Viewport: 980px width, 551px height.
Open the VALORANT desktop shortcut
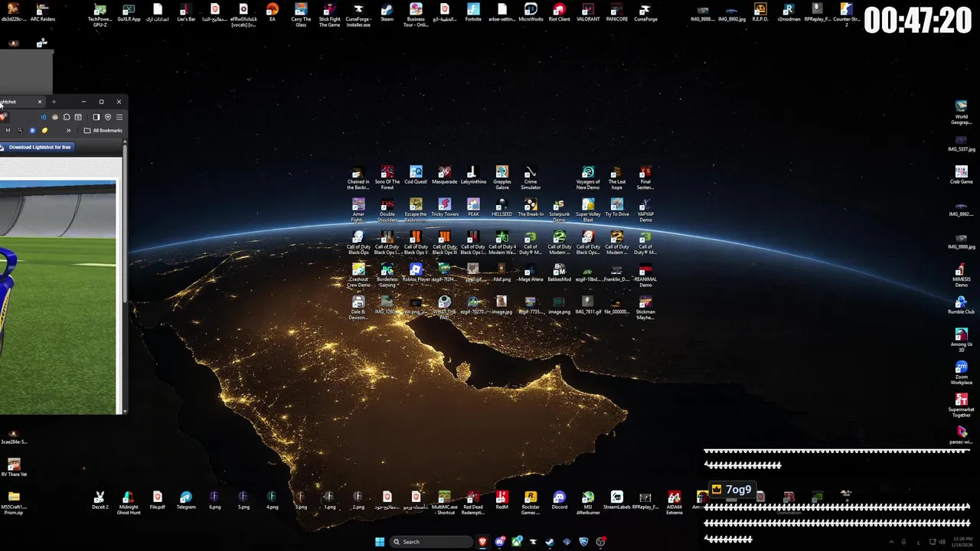tap(588, 12)
